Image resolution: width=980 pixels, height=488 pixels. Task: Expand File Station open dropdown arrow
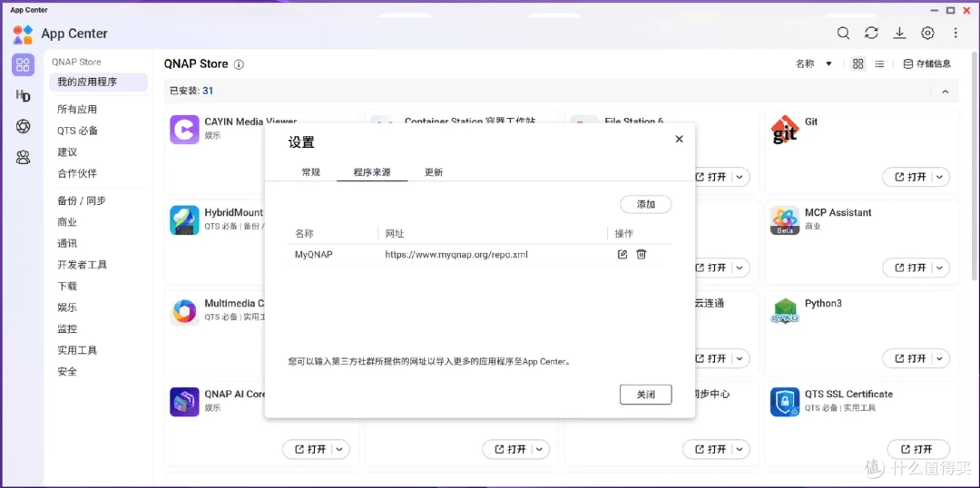[x=740, y=177]
